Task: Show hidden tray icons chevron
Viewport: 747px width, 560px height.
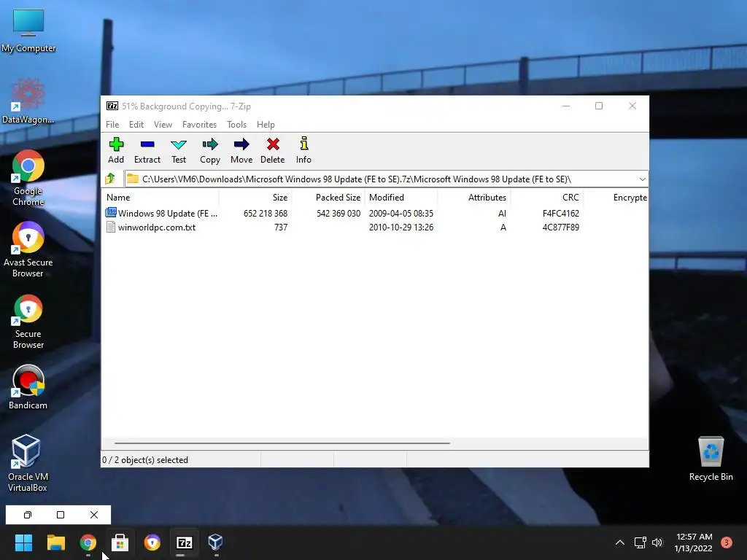Action: pyautogui.click(x=620, y=542)
